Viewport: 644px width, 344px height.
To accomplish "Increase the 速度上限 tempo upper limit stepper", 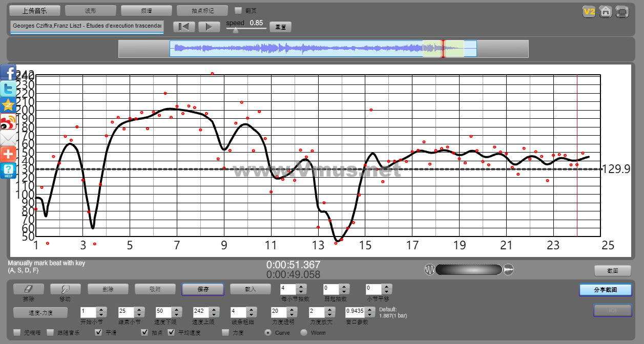I will coord(213,309).
